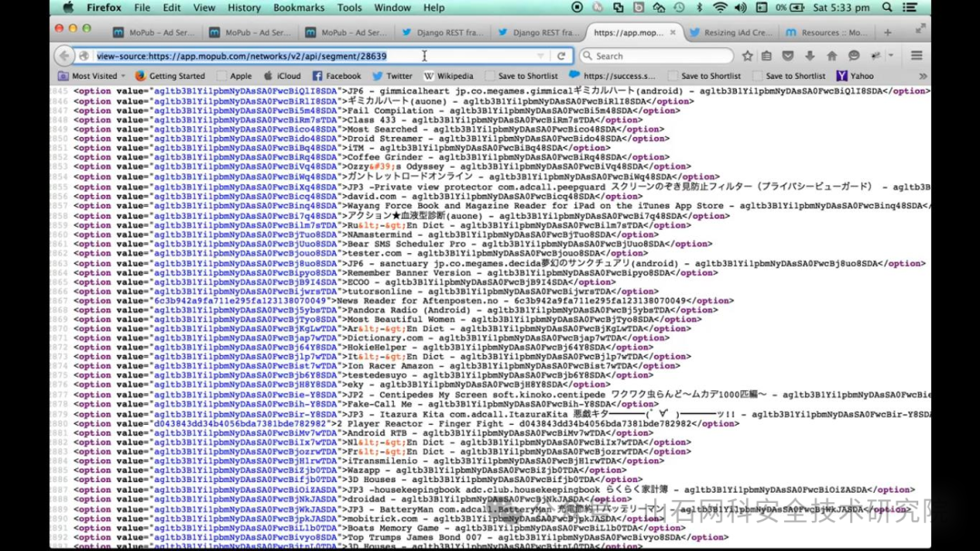Viewport: 980px width, 551px height.
Task: Click the view-source URL address field
Action: 312,55
